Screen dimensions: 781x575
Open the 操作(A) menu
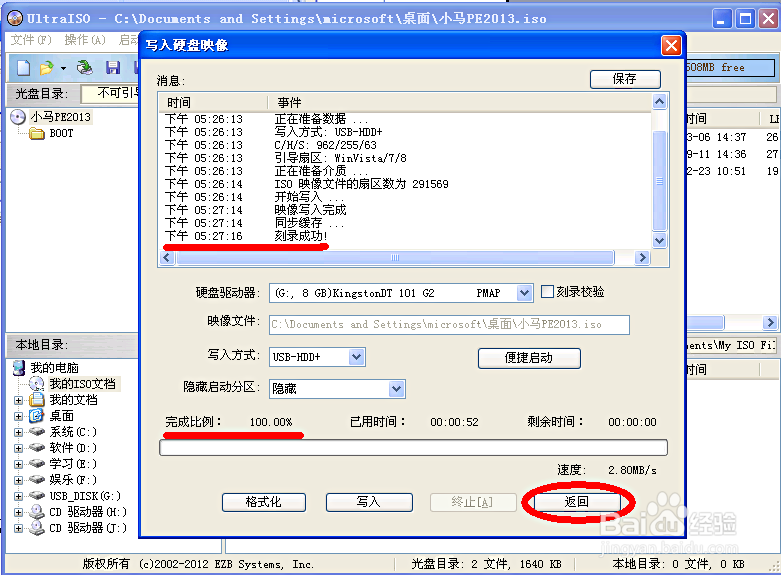click(85, 40)
